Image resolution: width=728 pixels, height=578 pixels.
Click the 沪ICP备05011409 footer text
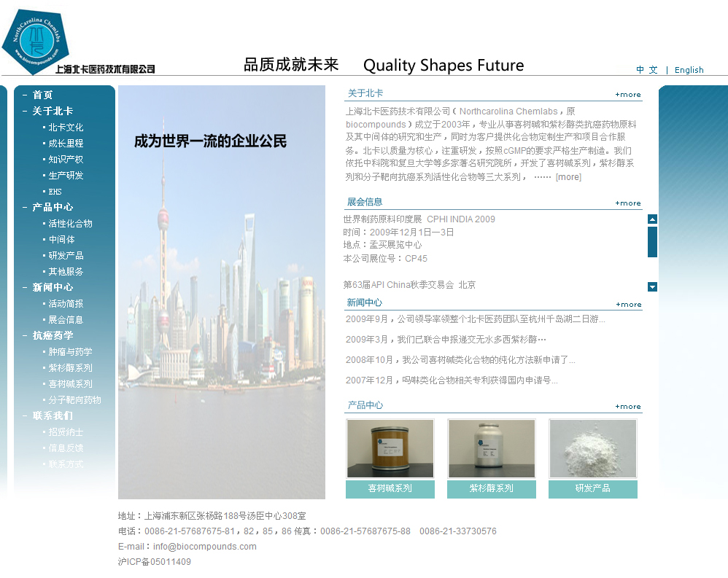coord(154,562)
